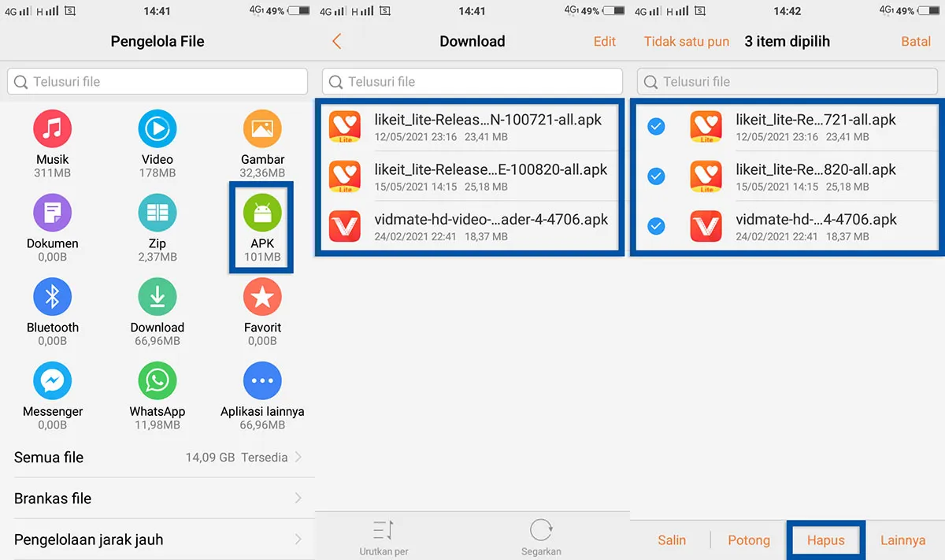The width and height of the screenshot is (945, 560).
Task: Expand the Brankas file section
Action: pyautogui.click(x=157, y=498)
